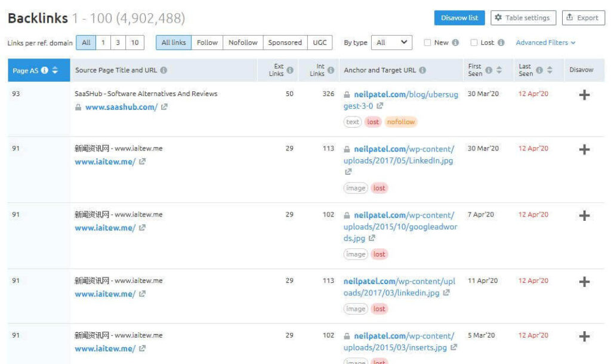This screenshot has height=364, width=611.
Task: Sort by First Seen date
Action: [499, 70]
